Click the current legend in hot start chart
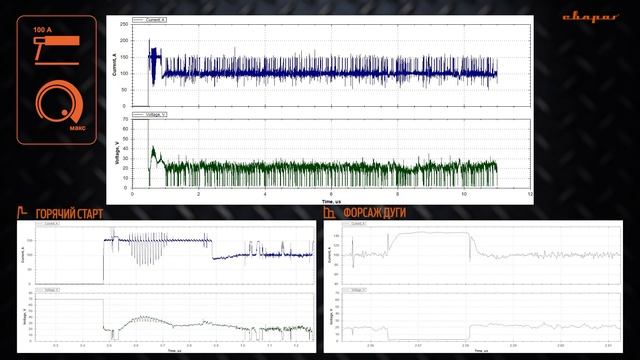The height and width of the screenshot is (360, 640). coord(49,224)
